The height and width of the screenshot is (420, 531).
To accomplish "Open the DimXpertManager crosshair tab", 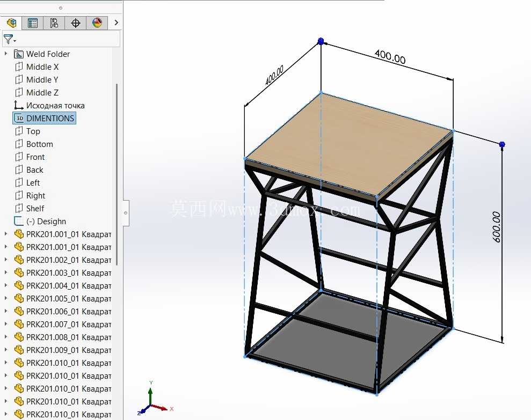I will tap(76, 23).
